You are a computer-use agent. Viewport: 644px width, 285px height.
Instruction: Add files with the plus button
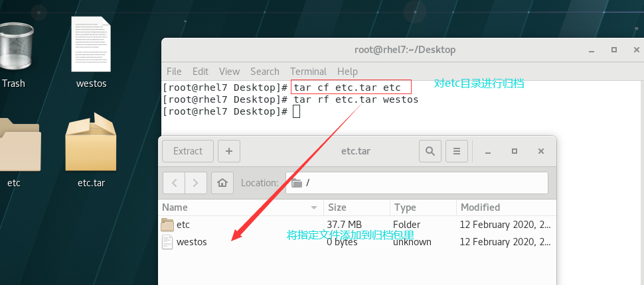tap(229, 151)
